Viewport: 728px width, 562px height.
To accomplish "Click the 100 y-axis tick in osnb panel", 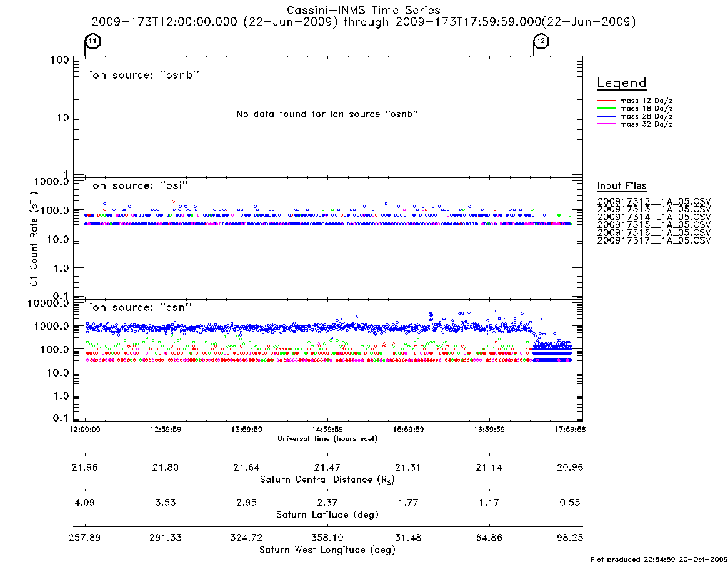I will 60,60.
